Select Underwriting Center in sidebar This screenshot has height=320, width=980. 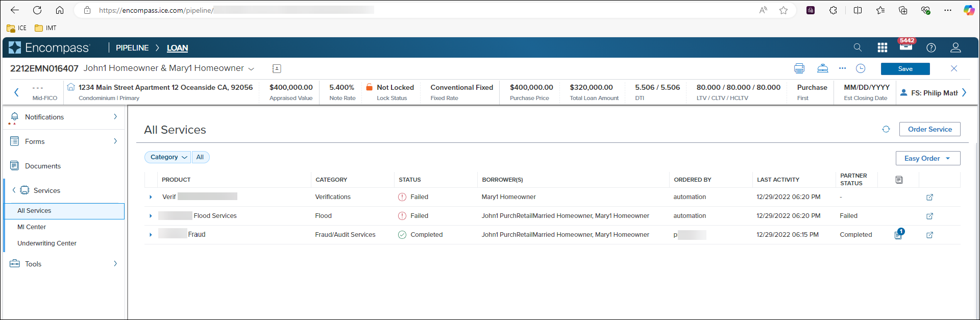47,243
